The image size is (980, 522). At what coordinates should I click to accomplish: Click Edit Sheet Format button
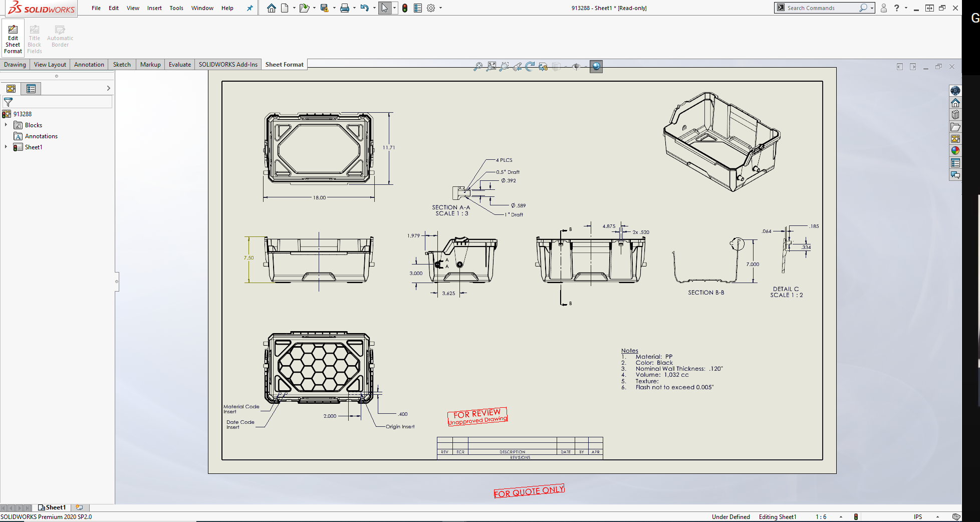click(x=13, y=39)
